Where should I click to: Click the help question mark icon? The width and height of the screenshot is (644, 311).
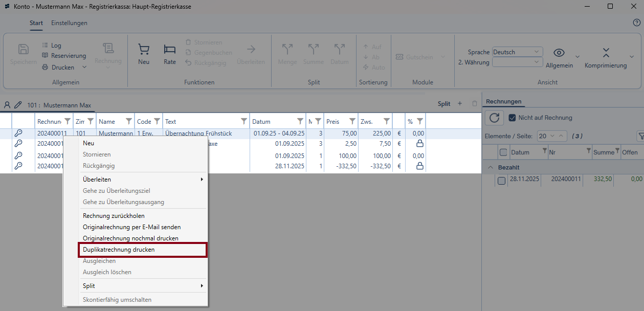coord(636,23)
